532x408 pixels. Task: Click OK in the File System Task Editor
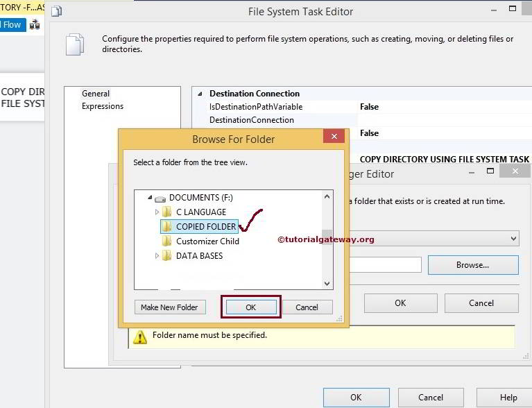(x=357, y=398)
